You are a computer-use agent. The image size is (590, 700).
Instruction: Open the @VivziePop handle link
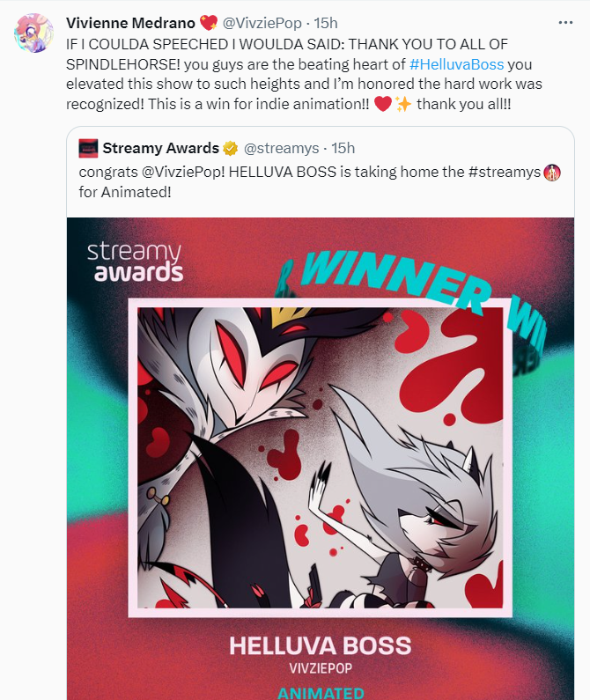click(262, 23)
